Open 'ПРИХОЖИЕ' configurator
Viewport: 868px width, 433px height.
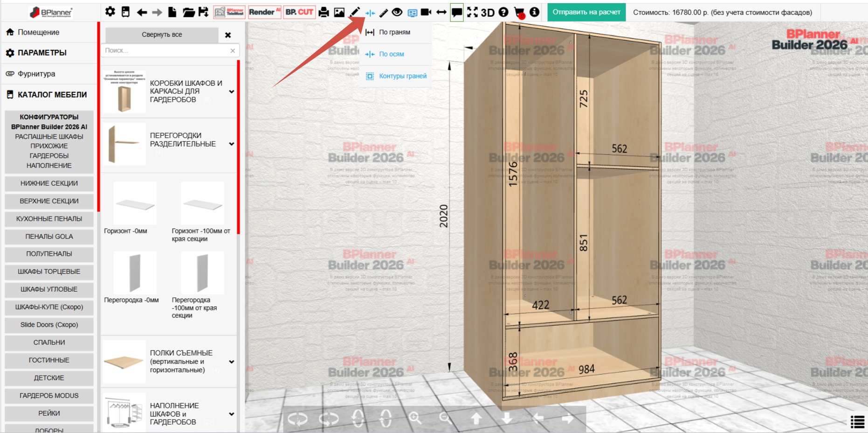[49, 146]
